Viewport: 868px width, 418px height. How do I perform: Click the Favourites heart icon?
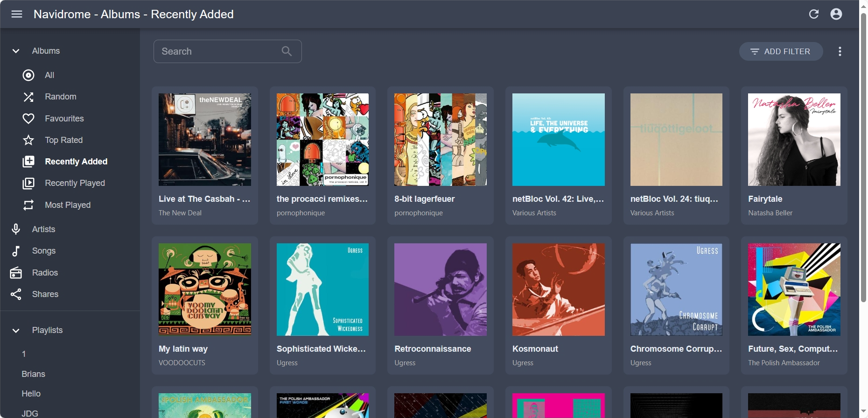(28, 119)
